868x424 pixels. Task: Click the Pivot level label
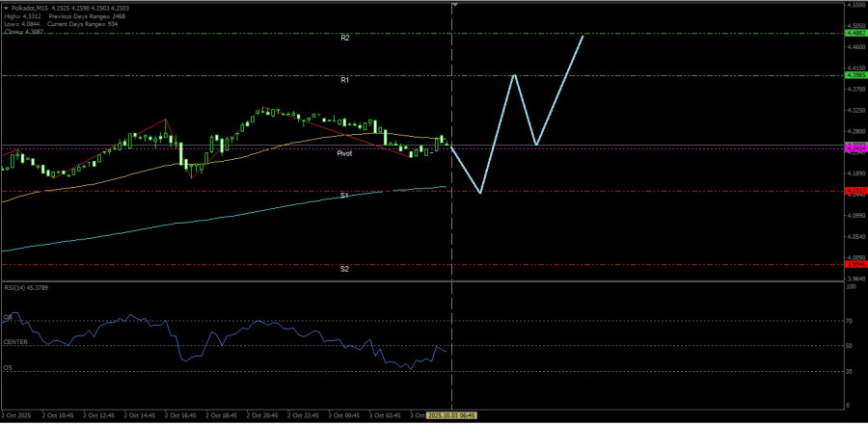[344, 153]
